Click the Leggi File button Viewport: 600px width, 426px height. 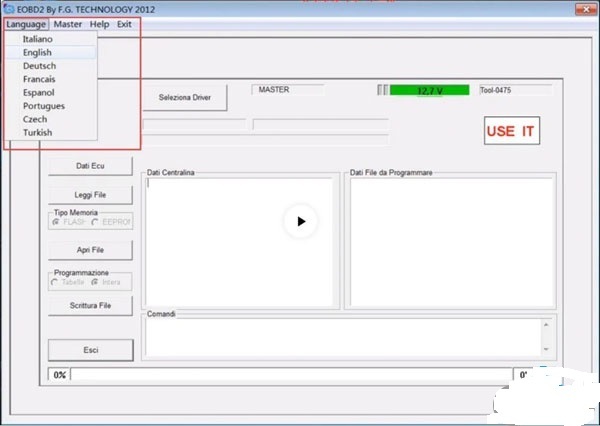pos(90,194)
